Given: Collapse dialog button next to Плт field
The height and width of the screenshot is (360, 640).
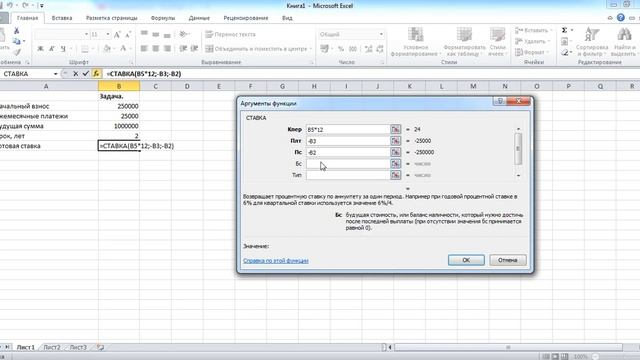Looking at the screenshot, I should pos(395,141).
